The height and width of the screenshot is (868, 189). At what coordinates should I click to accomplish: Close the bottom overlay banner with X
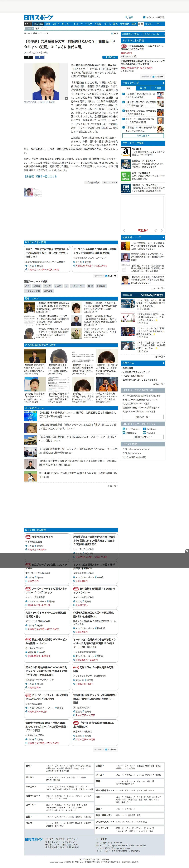187,551
